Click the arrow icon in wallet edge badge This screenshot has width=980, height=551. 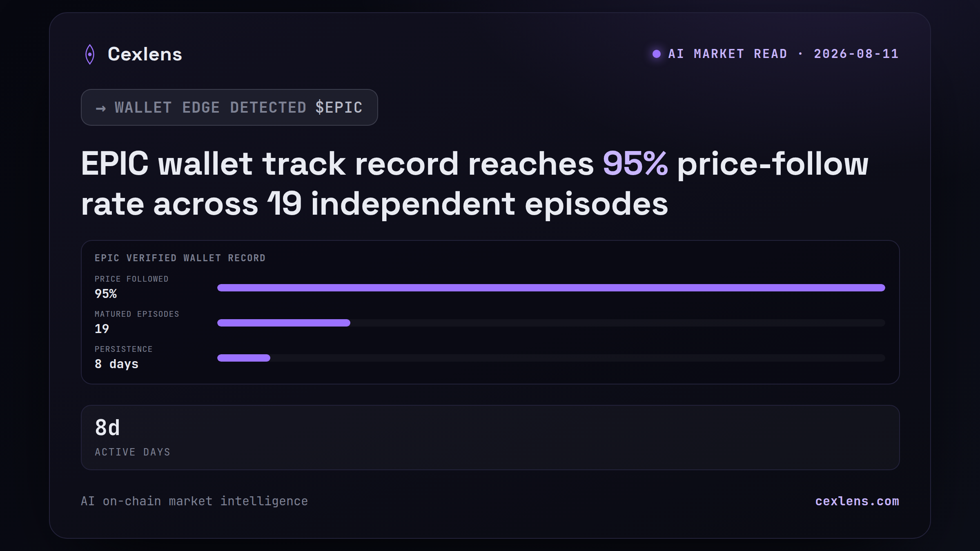click(101, 108)
